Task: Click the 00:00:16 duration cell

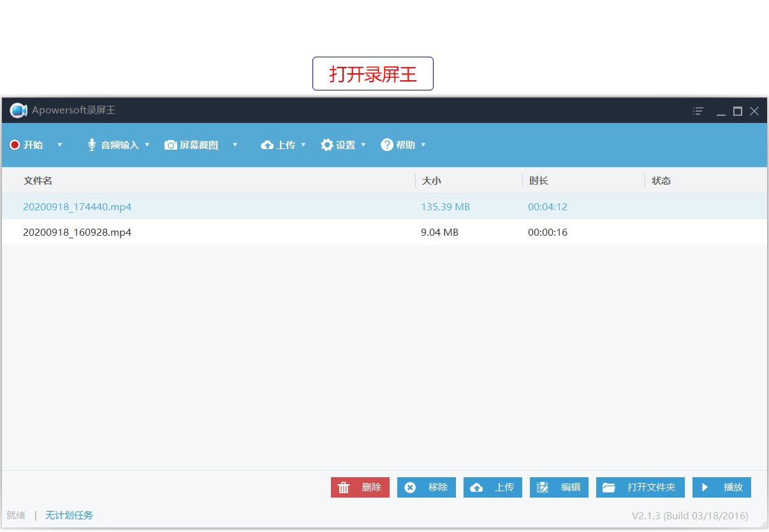Action: tap(548, 232)
